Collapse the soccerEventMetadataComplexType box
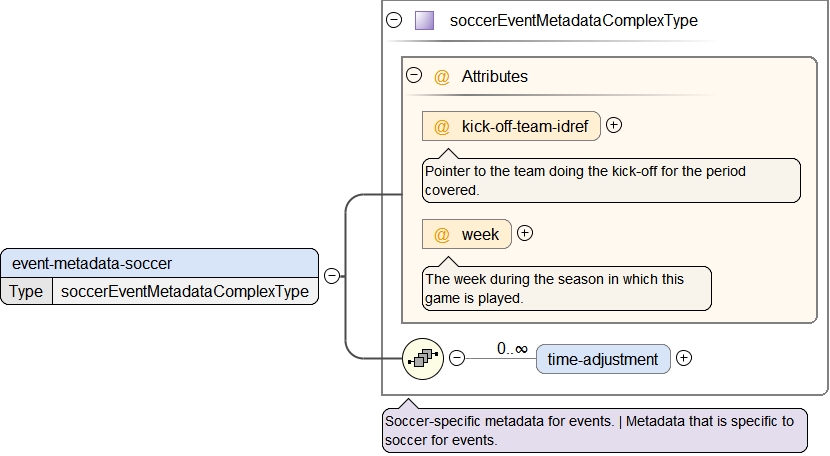 (394, 20)
